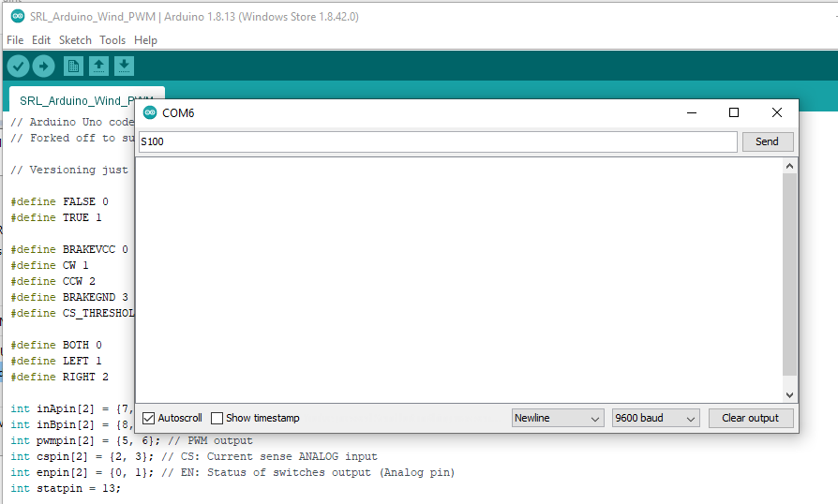Click the '#define LEFT 1' code line

(x=56, y=361)
